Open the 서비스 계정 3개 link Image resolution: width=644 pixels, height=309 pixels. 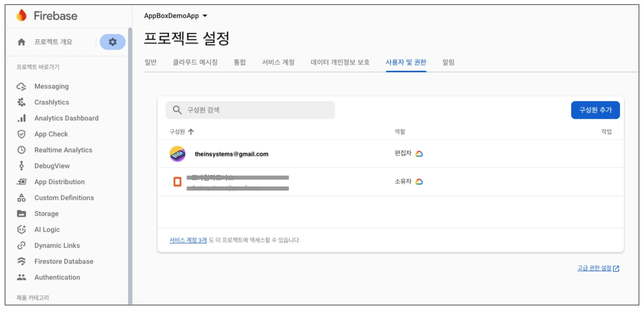[188, 240]
